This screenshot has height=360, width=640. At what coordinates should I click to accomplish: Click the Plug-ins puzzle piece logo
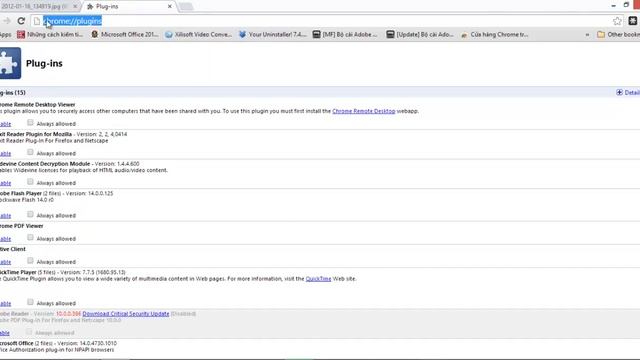10,63
